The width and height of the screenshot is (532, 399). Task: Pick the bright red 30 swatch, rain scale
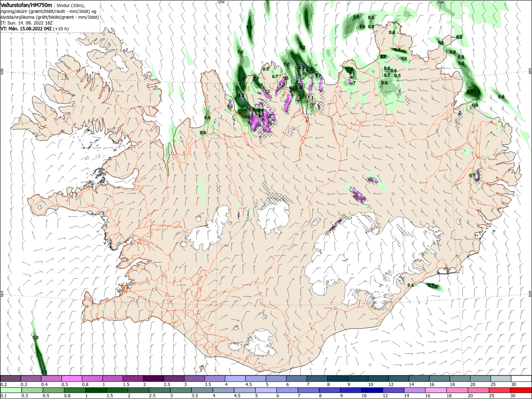(521, 390)
